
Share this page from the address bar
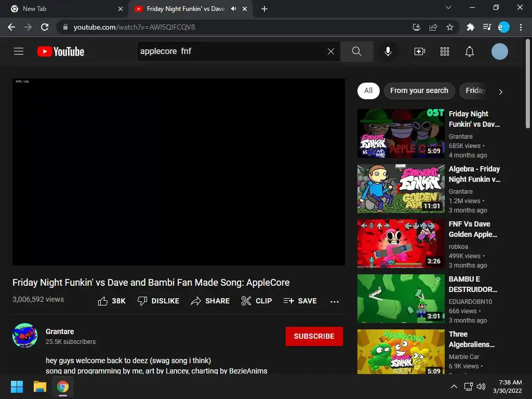pyautogui.click(x=433, y=27)
